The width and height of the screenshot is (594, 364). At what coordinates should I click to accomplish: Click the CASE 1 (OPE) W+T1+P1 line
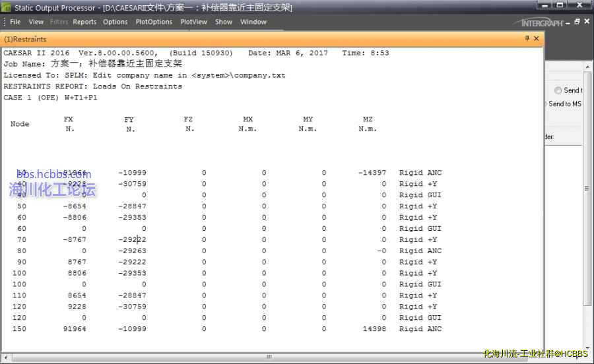[50, 98]
